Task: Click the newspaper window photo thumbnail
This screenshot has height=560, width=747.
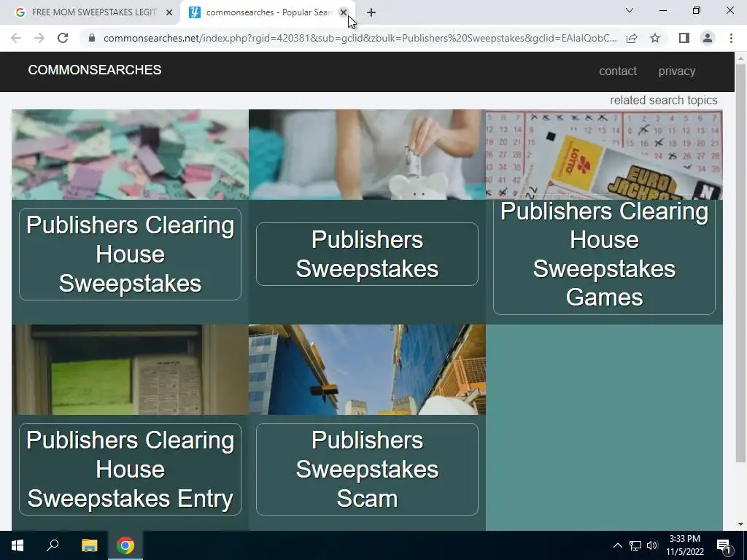Action: [130, 370]
